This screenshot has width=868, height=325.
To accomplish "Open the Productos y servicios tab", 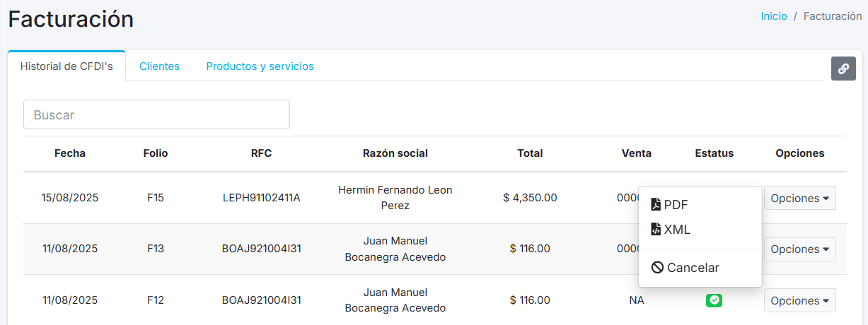I will tap(260, 66).
